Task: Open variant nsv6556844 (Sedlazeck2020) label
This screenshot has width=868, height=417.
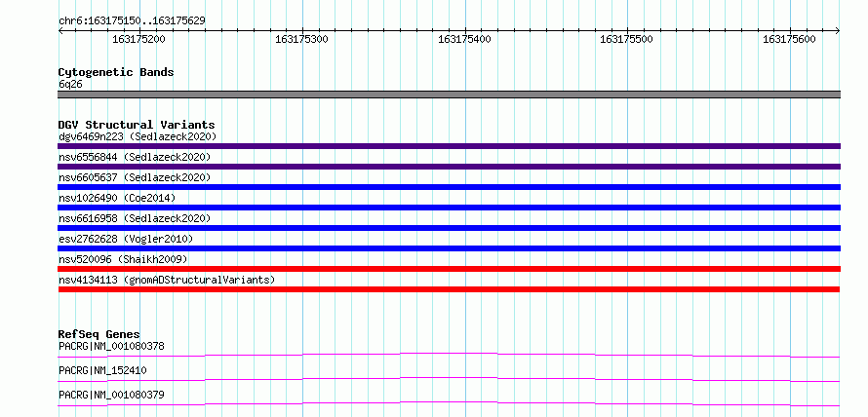Action: [x=135, y=157]
